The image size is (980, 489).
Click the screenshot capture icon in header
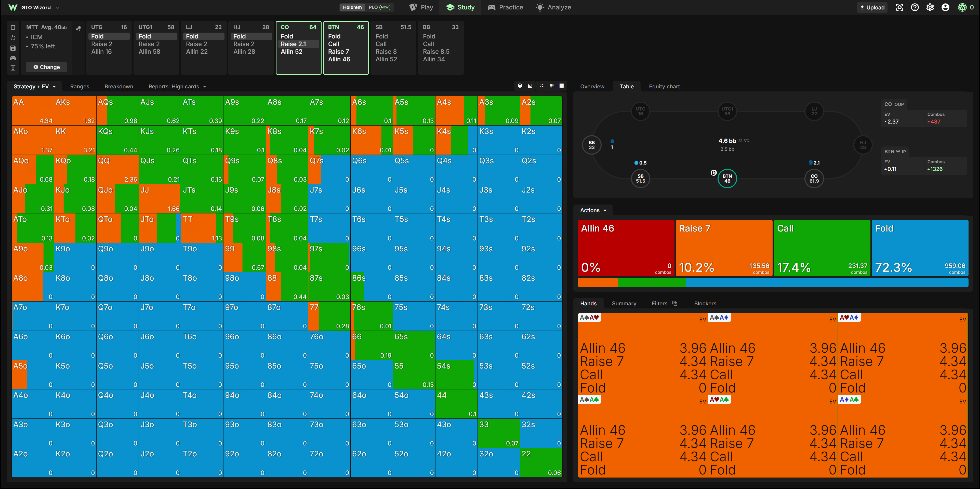[899, 7]
